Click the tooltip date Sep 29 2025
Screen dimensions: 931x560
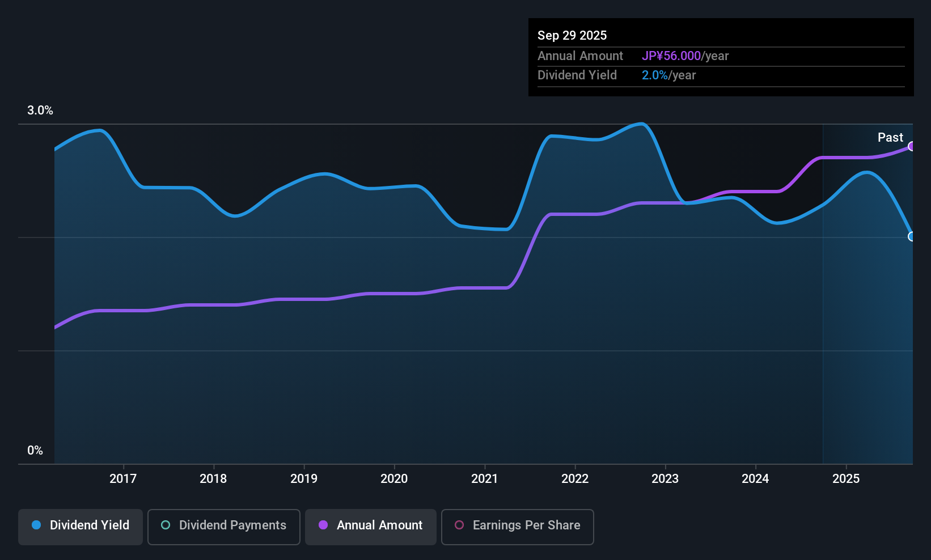(572, 36)
